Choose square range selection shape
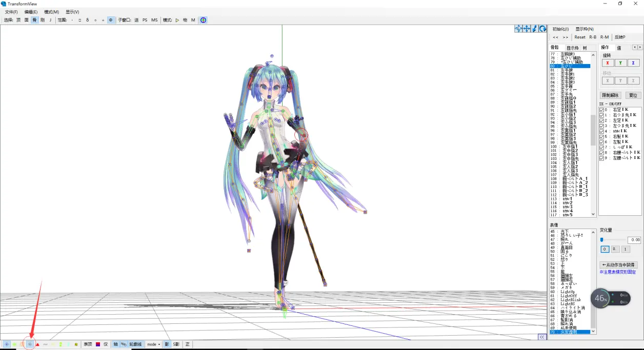 click(x=79, y=20)
